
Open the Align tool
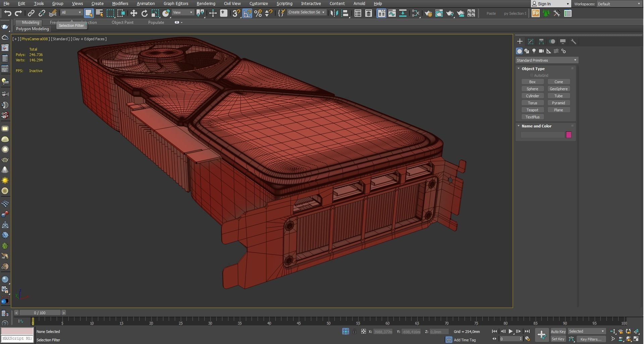345,13
